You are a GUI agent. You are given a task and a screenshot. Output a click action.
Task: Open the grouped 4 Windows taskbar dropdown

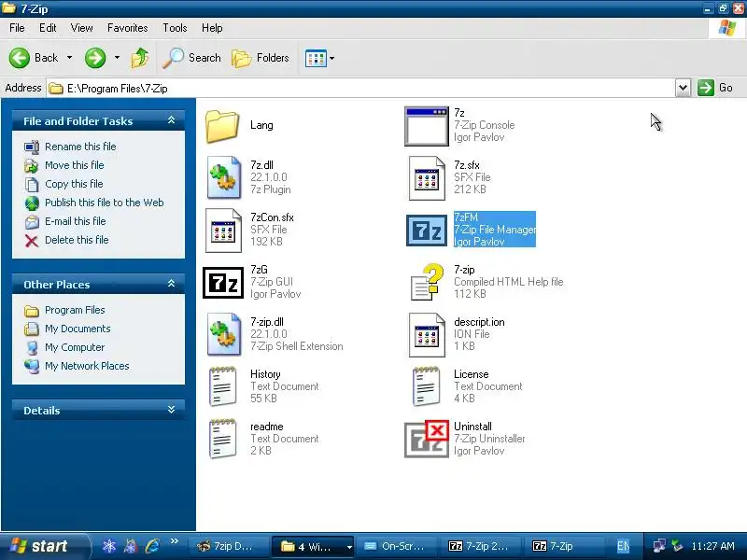349,547
